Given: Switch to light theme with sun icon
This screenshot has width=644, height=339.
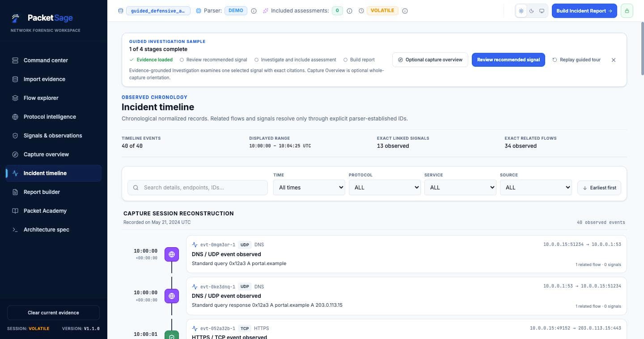Looking at the screenshot, I should [x=521, y=11].
